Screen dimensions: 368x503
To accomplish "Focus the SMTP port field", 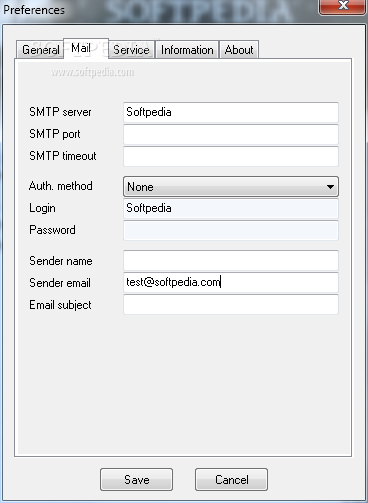I will (x=231, y=134).
